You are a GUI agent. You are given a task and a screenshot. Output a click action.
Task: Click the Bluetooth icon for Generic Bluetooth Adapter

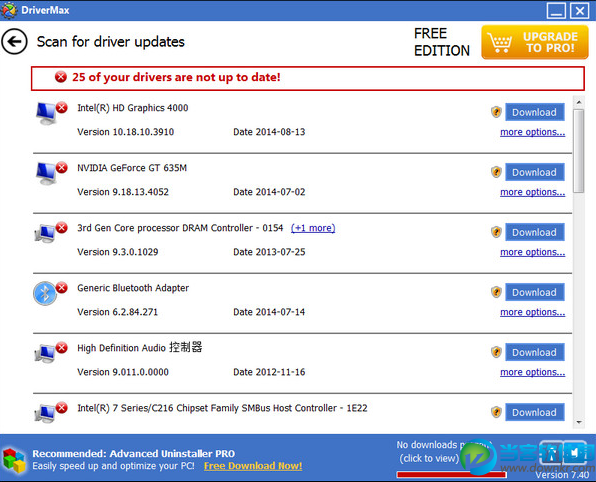click(x=45, y=293)
